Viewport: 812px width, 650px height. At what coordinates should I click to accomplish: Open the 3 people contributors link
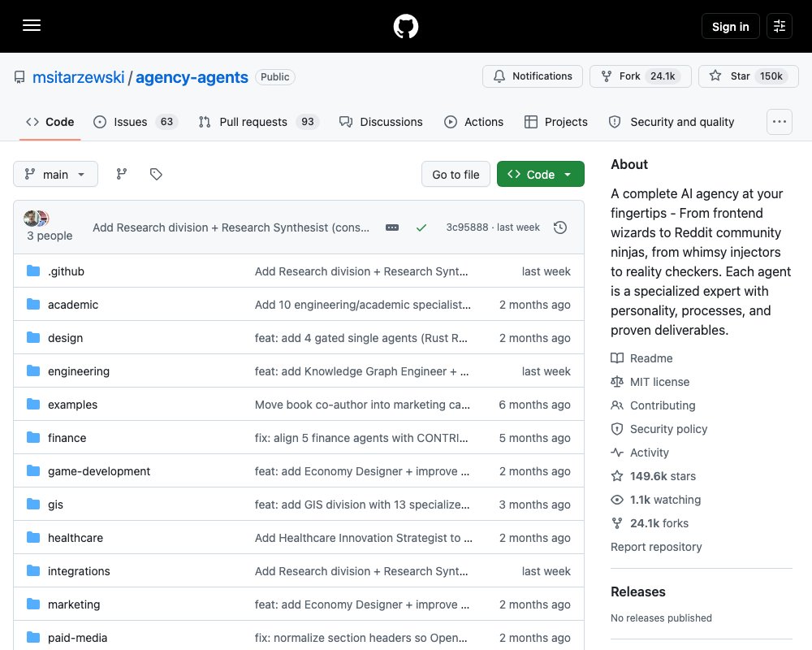coord(50,236)
